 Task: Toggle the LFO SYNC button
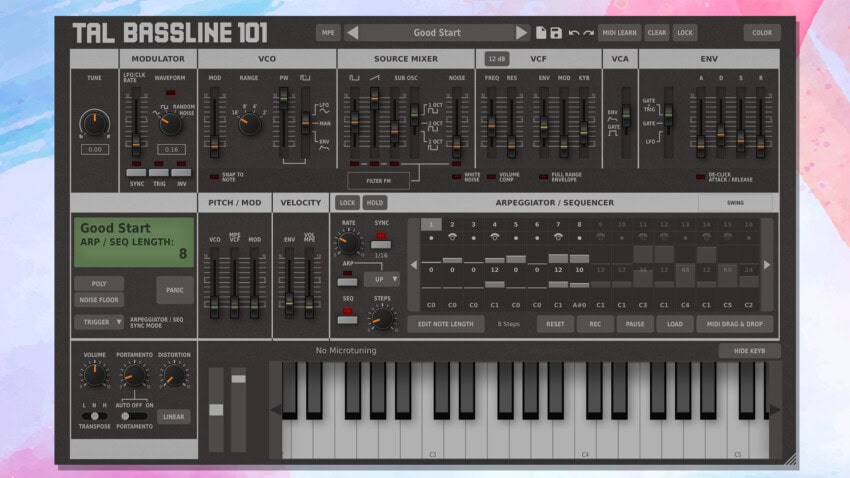click(x=136, y=172)
